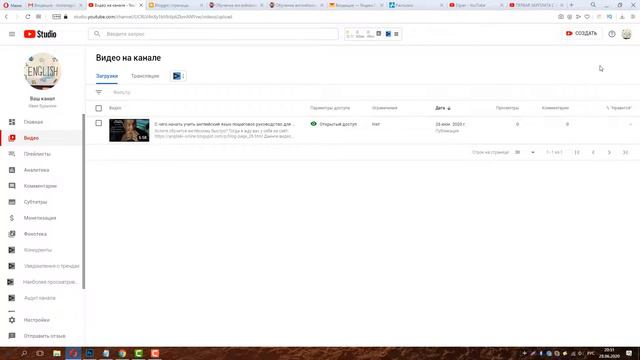Click browser bookmark heart icon

(x=587, y=17)
